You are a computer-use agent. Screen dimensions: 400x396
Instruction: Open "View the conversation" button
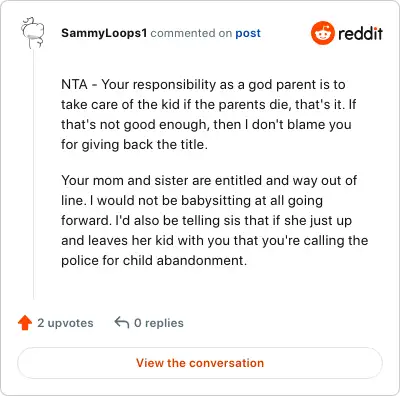[200, 363]
